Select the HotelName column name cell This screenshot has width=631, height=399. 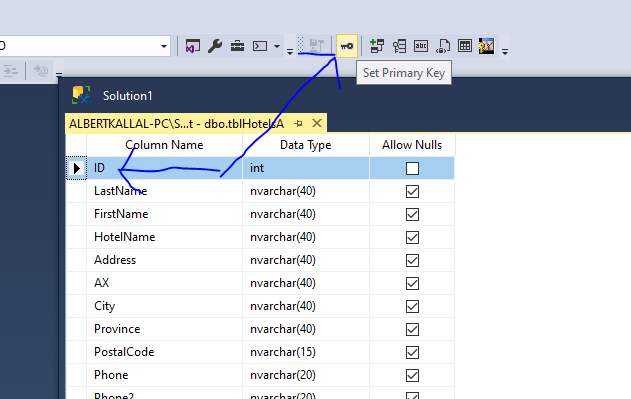(x=165, y=237)
